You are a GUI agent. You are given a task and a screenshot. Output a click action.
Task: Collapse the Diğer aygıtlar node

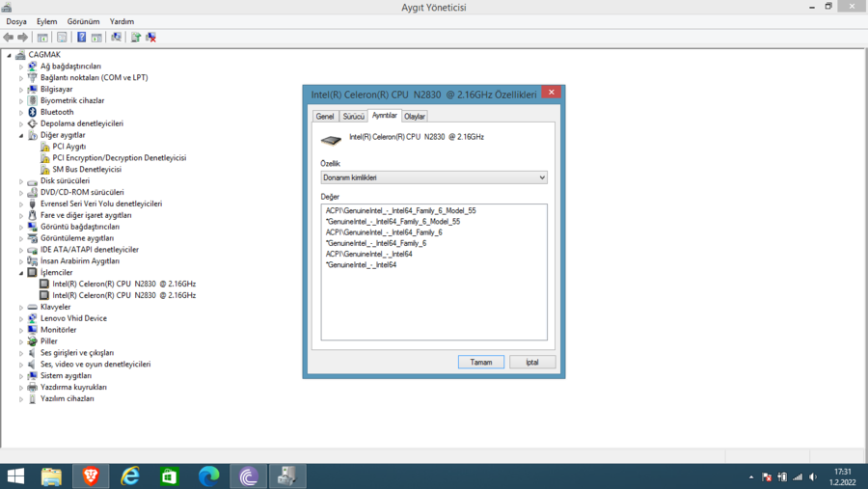click(21, 135)
